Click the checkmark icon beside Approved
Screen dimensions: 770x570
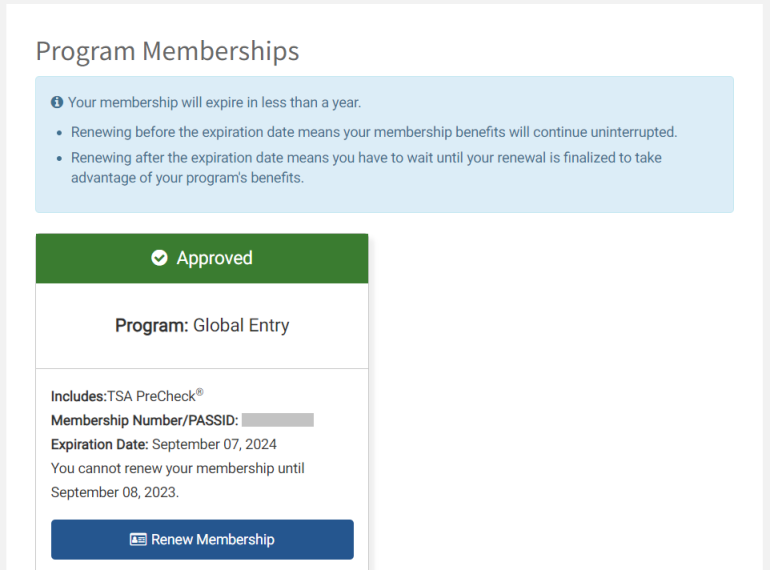[159, 258]
